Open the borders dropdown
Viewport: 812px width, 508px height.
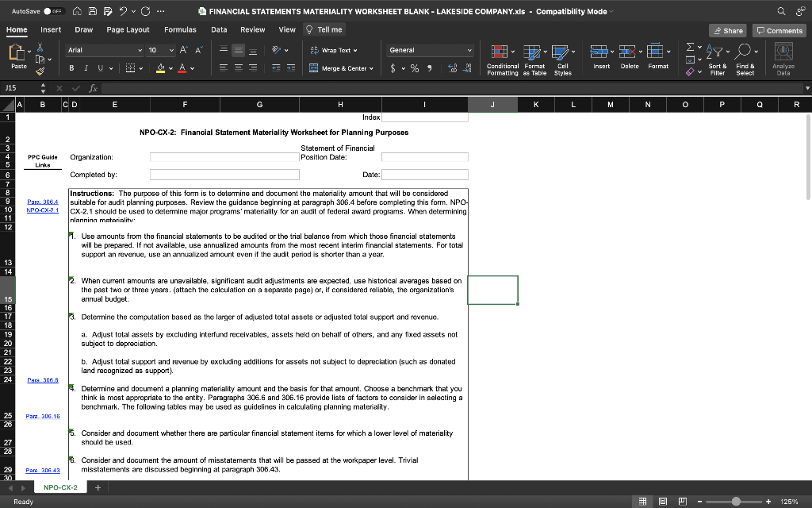tap(141, 68)
